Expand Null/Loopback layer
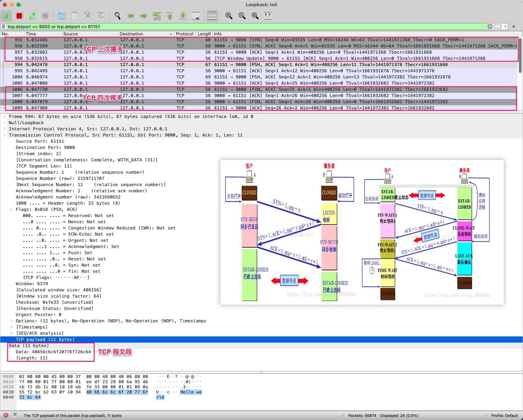Image resolution: width=523 pixels, height=420 pixels. (4, 123)
